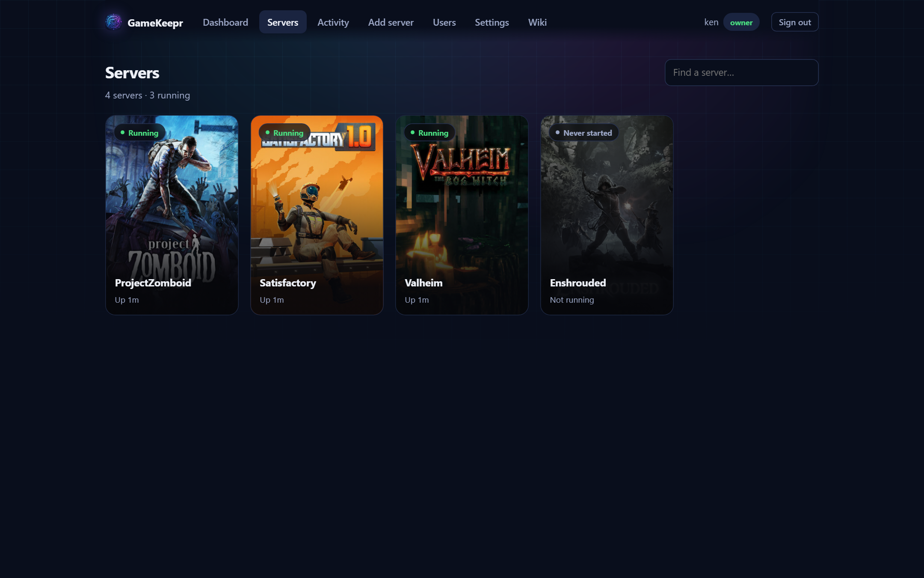
Task: Open the Enshrouded server card
Action: pyautogui.click(x=607, y=215)
